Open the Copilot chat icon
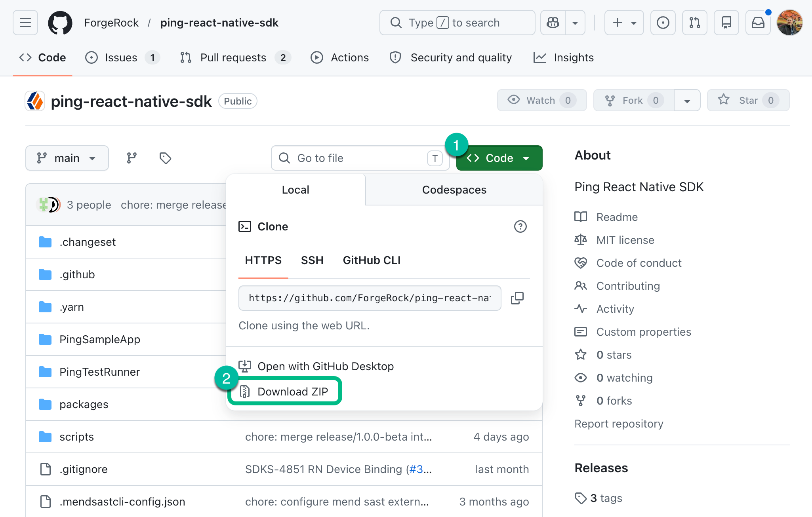Screen dimensions: 812x517 [553, 23]
